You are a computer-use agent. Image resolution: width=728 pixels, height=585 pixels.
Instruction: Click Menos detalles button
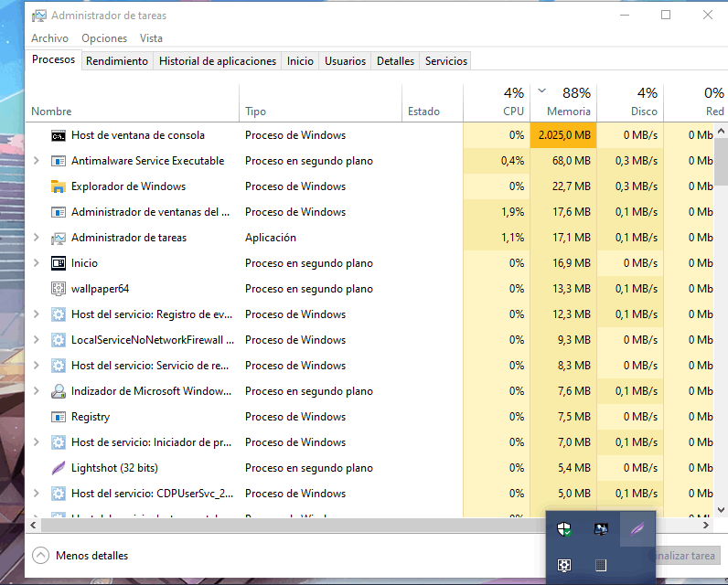click(80, 556)
